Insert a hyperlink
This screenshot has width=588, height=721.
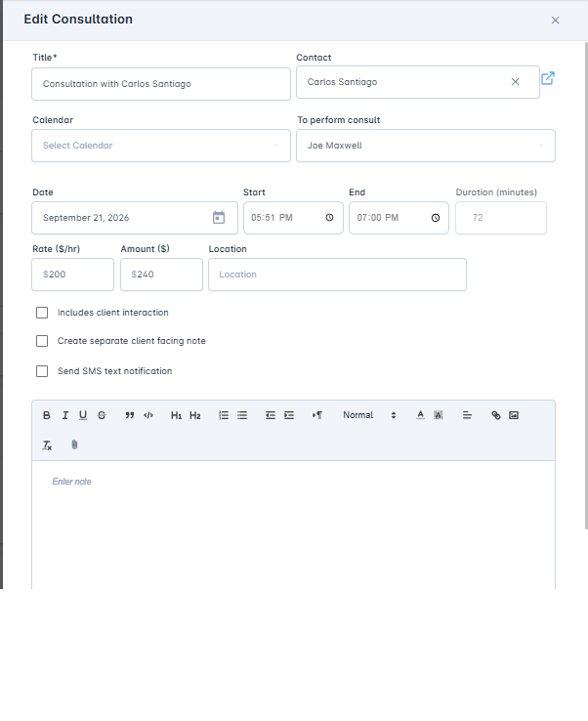pyautogui.click(x=495, y=415)
